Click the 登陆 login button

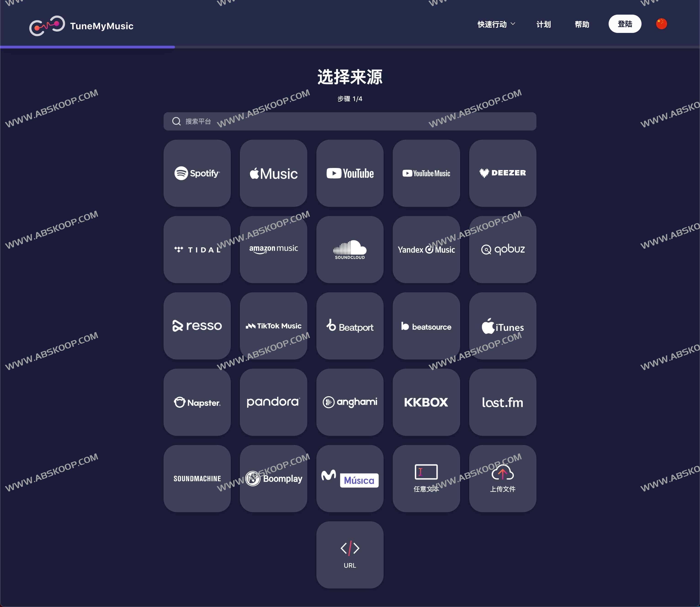click(x=625, y=24)
